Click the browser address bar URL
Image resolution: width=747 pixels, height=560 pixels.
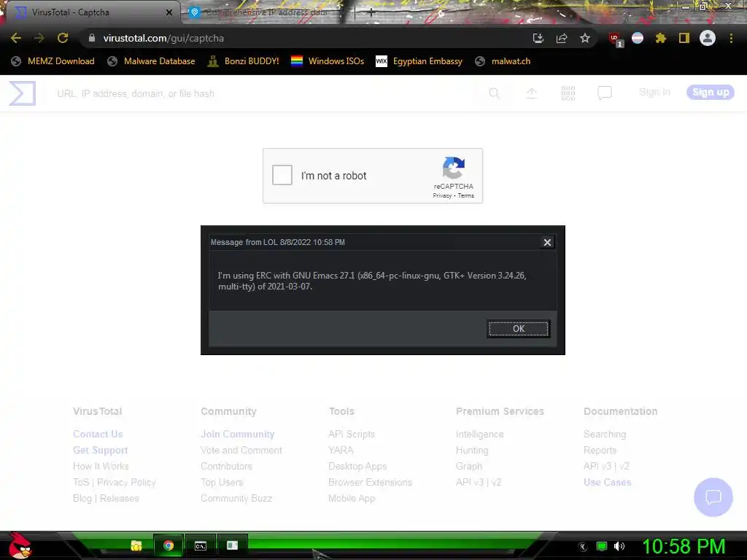click(x=163, y=38)
